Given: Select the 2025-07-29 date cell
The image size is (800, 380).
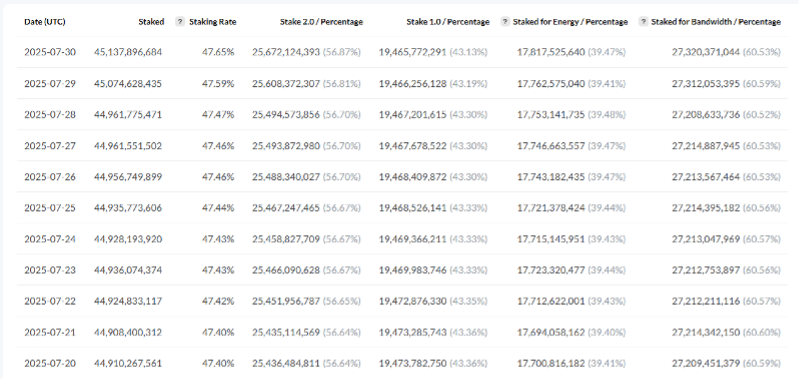Looking at the screenshot, I should coord(50,83).
